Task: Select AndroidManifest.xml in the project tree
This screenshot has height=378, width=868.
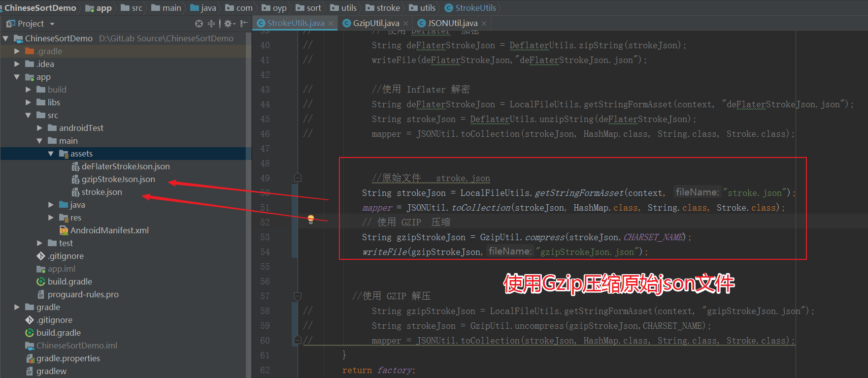Action: [x=109, y=230]
